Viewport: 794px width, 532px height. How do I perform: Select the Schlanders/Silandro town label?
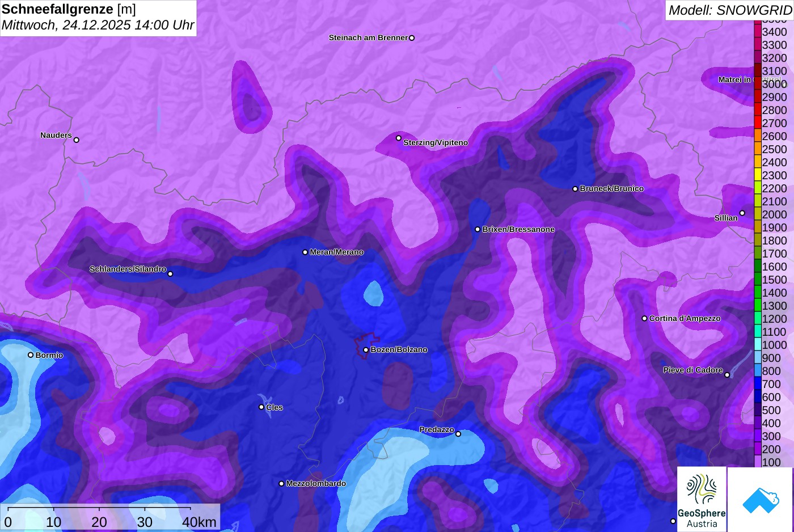(x=128, y=269)
